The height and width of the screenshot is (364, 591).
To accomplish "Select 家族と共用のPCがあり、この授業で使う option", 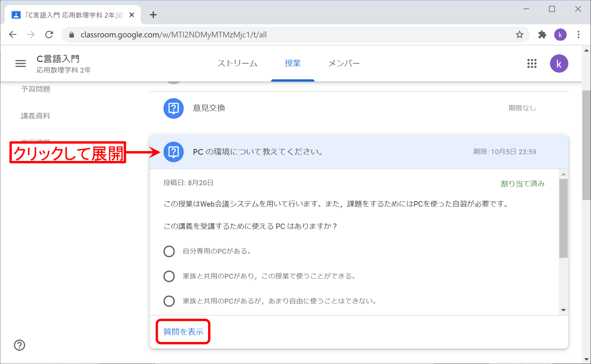I will [x=169, y=276].
